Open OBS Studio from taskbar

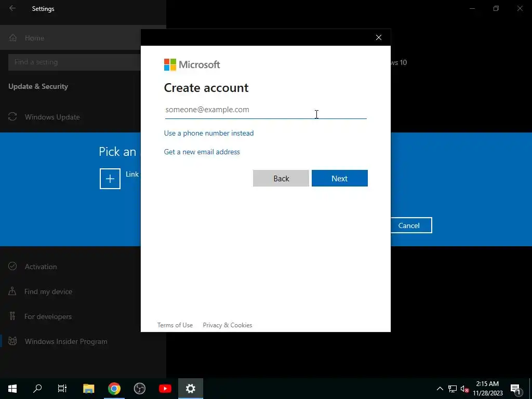coord(139,389)
